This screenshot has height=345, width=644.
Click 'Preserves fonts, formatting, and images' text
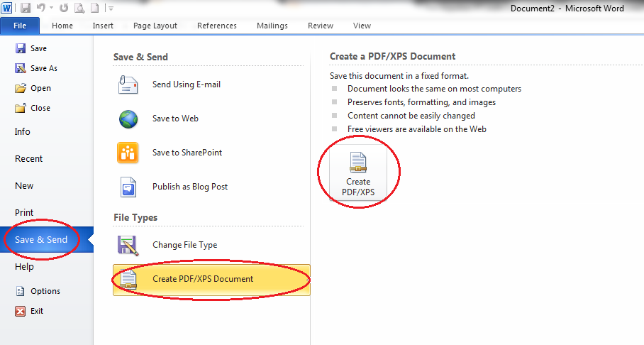[x=421, y=102]
